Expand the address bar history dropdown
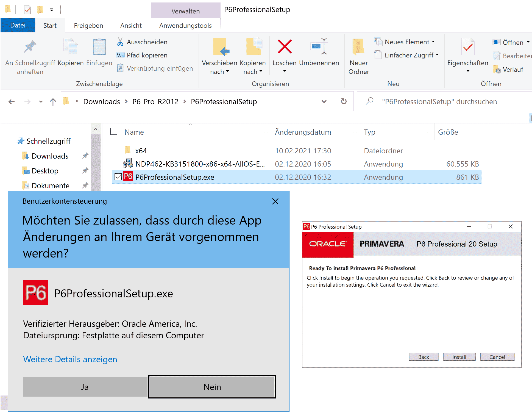532x412 pixels. 324,101
